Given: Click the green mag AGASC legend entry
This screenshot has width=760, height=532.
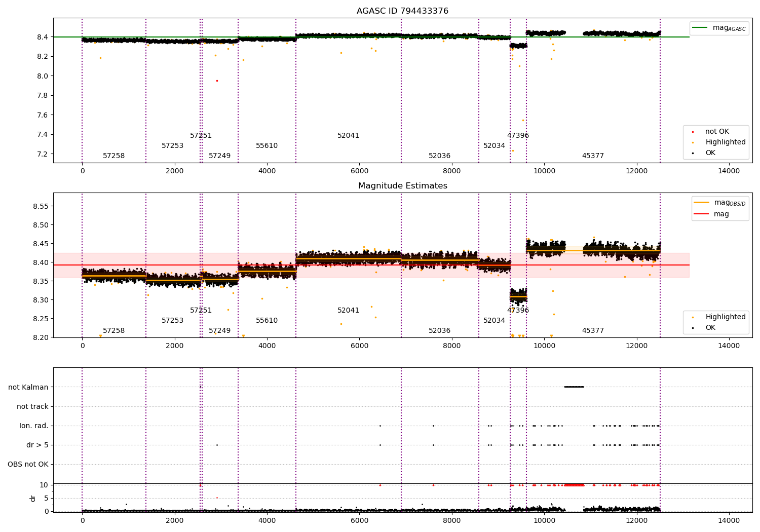Looking at the screenshot, I should point(719,28).
